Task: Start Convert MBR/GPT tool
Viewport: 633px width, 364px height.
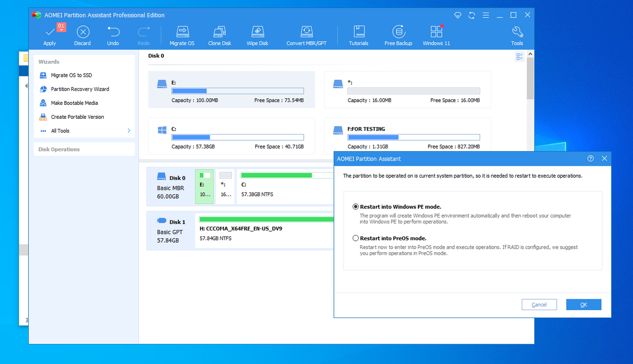Action: [x=307, y=36]
